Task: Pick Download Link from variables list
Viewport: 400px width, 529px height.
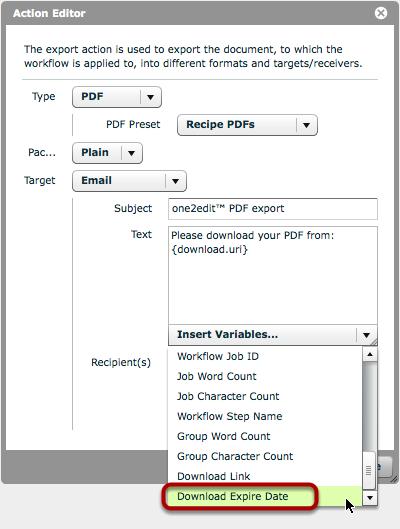Action: 213,476
